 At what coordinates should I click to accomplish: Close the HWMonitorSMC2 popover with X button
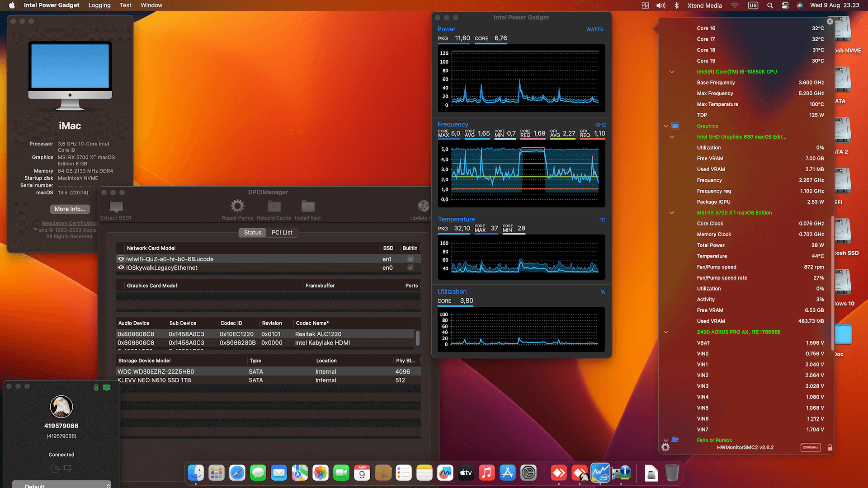(830, 21)
